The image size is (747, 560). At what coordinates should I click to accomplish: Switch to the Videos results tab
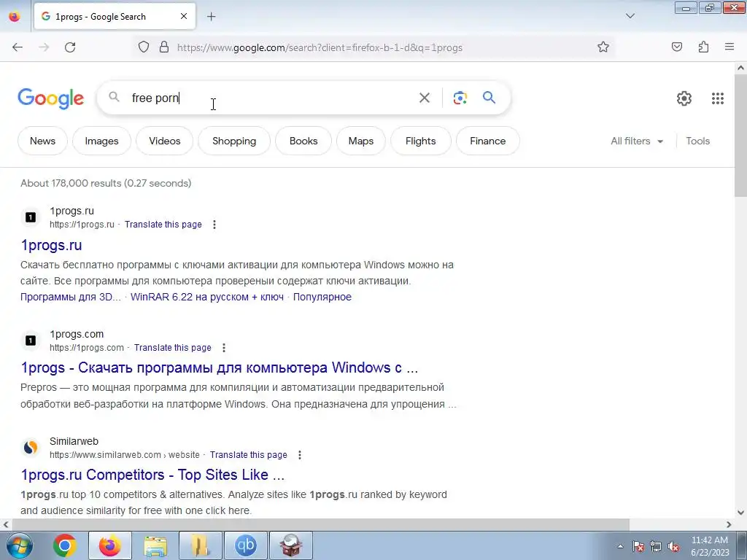pos(164,141)
